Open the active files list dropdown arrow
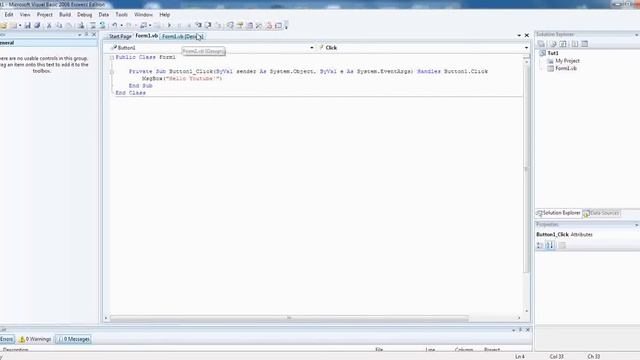This screenshot has width=640, height=360. pyautogui.click(x=519, y=36)
